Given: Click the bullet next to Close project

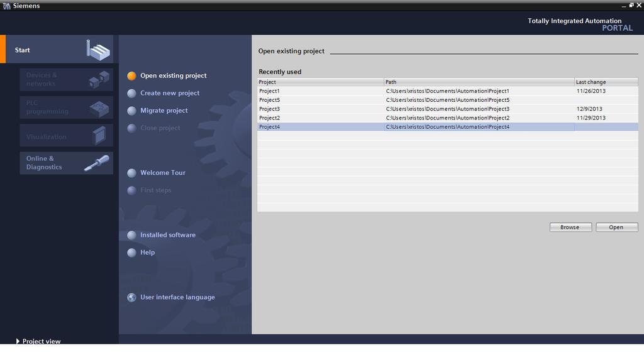Looking at the screenshot, I should [131, 128].
